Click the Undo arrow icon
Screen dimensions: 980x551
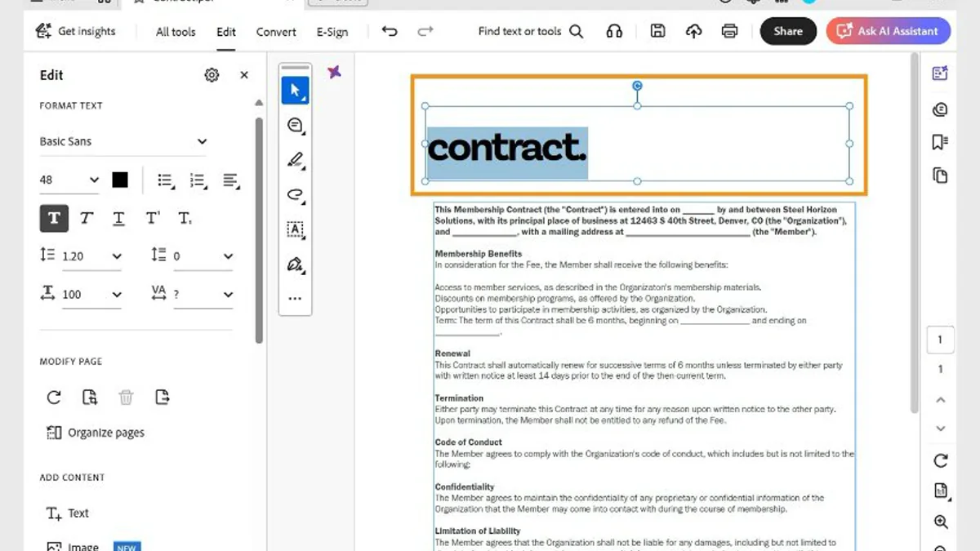point(390,32)
